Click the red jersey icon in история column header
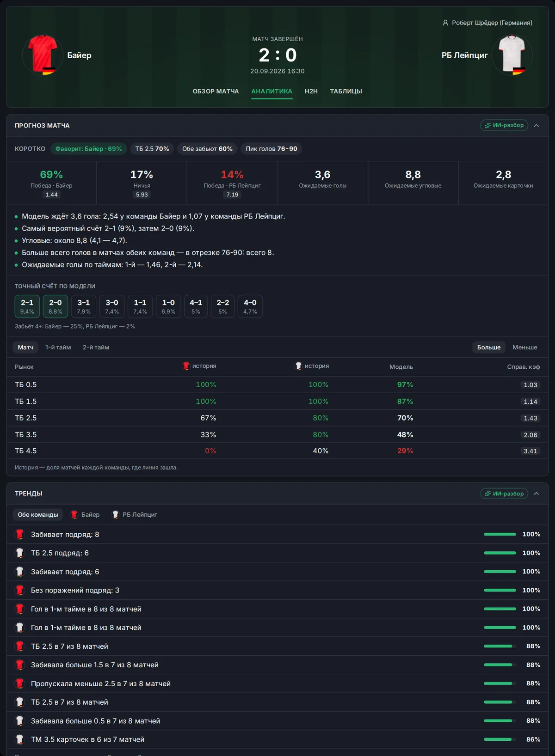The width and height of the screenshot is (555, 756). [x=186, y=366]
